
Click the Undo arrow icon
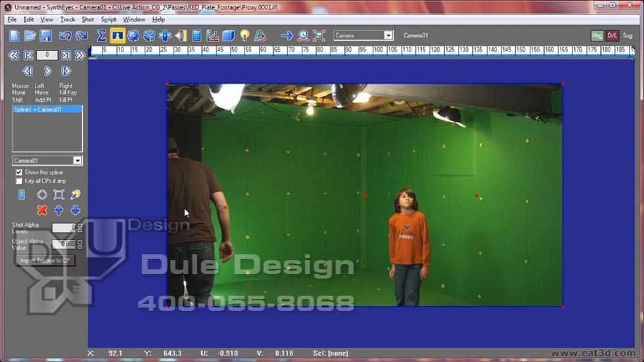coord(65,35)
